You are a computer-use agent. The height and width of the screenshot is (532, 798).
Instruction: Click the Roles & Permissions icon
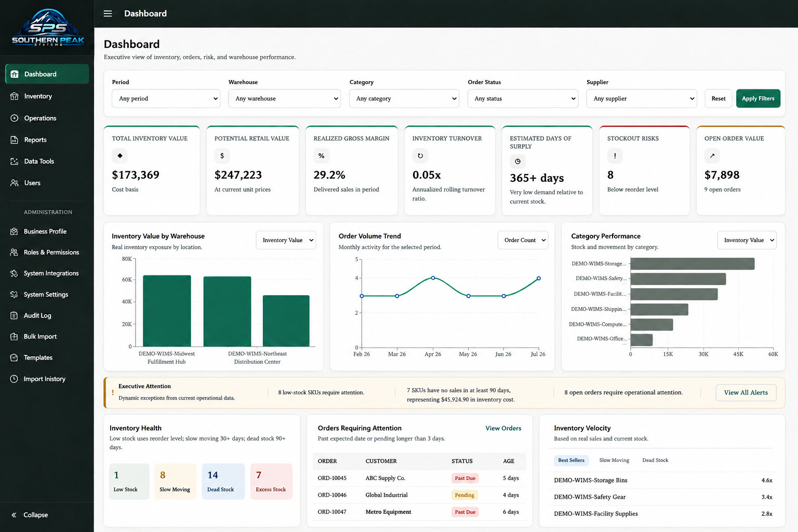[14, 252]
